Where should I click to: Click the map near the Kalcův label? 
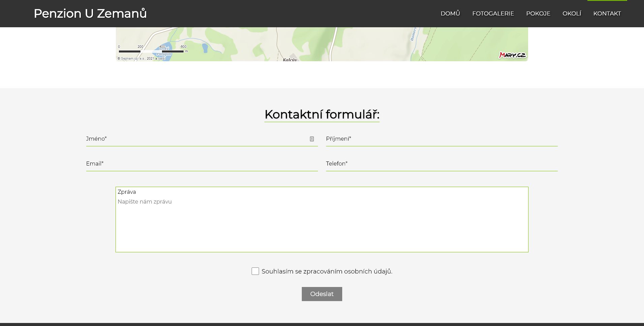pos(290,59)
